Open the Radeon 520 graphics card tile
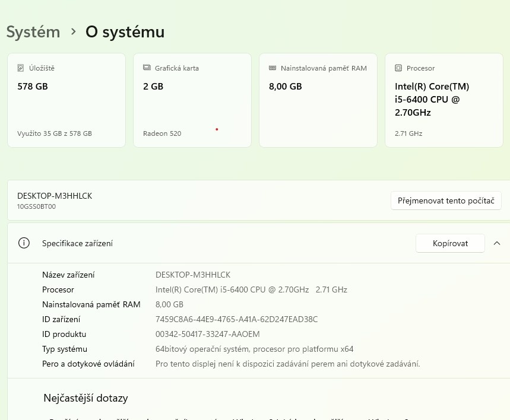The image size is (510, 420). pos(192,100)
